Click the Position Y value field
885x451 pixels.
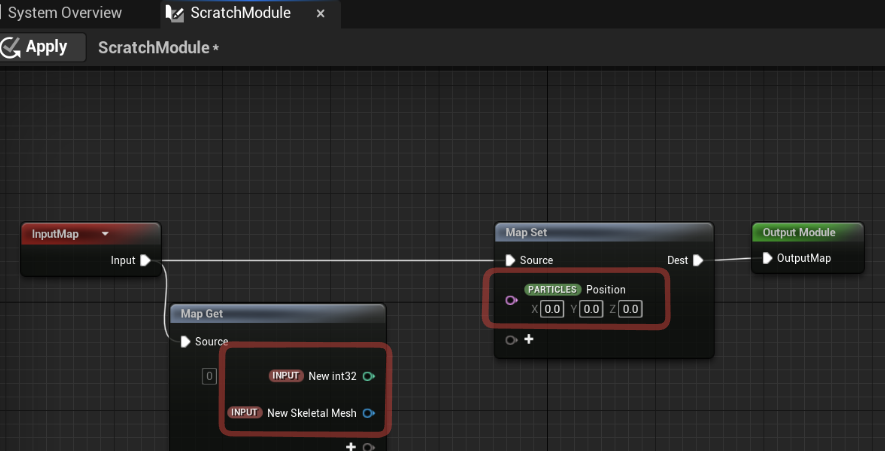(x=591, y=309)
